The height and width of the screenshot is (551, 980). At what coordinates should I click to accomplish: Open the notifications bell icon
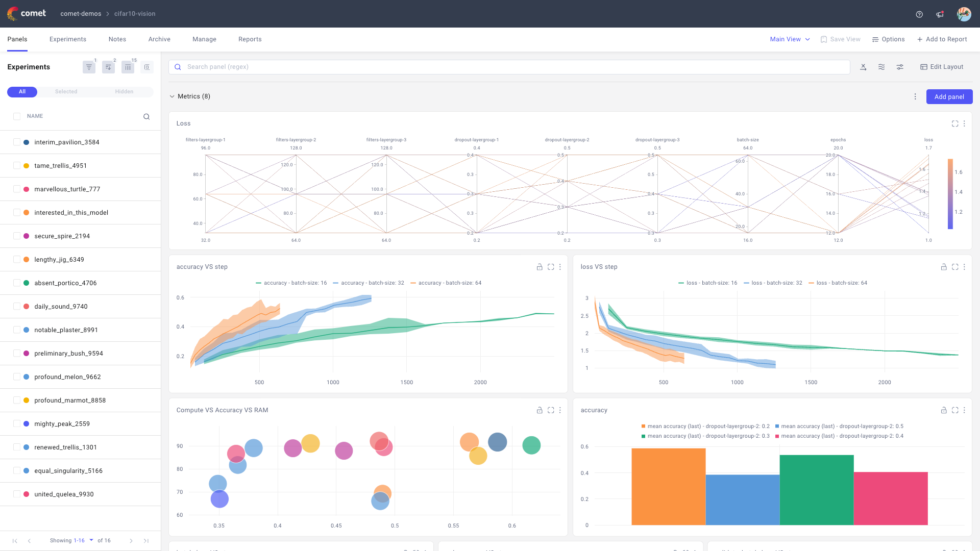940,14
